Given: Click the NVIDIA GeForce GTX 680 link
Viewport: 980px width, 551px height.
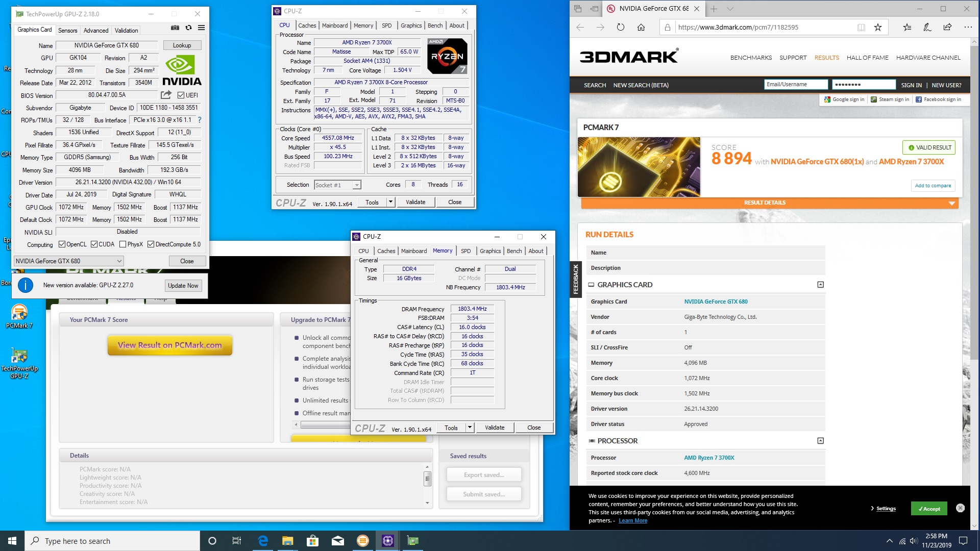Looking at the screenshot, I should pos(716,302).
